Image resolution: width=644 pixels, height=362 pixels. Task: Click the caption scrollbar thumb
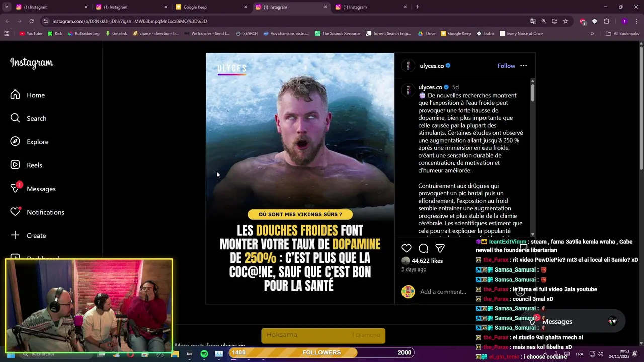[532, 94]
